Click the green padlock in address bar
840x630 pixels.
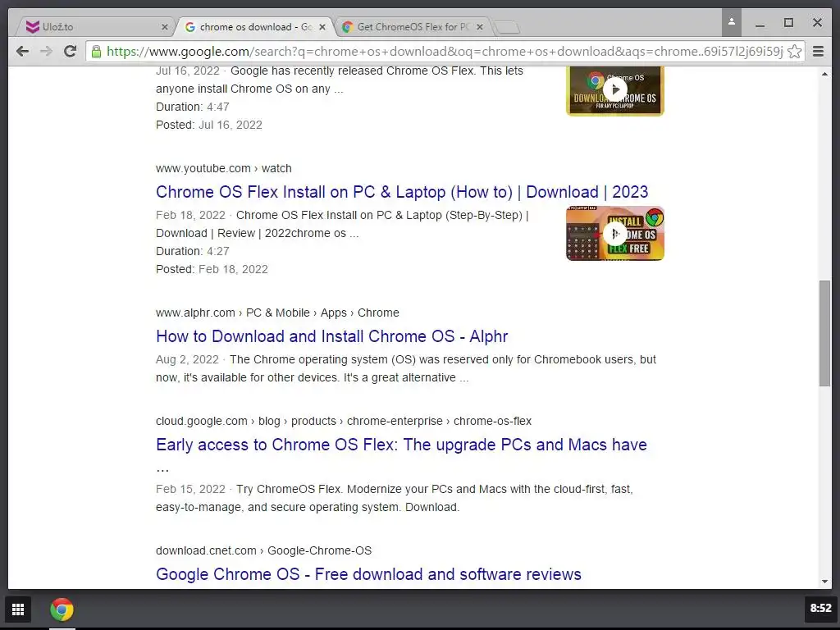click(97, 52)
